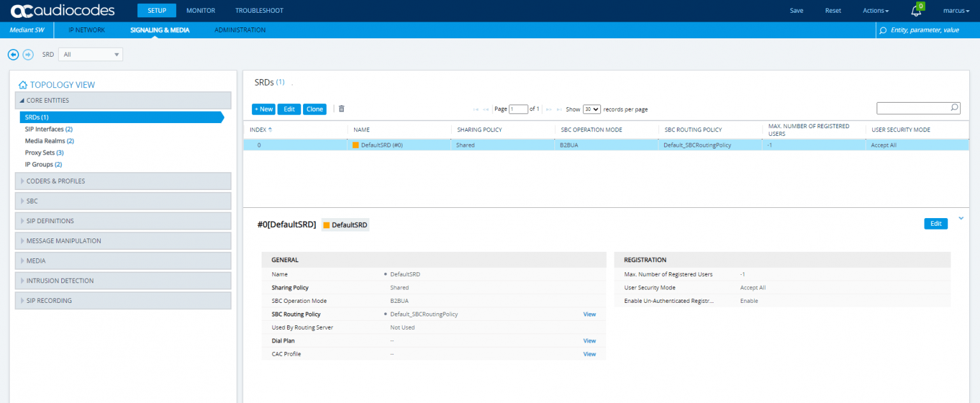Click the search magnifier icon in table
Image resolution: width=980 pixels, height=403 pixels.
click(x=954, y=108)
